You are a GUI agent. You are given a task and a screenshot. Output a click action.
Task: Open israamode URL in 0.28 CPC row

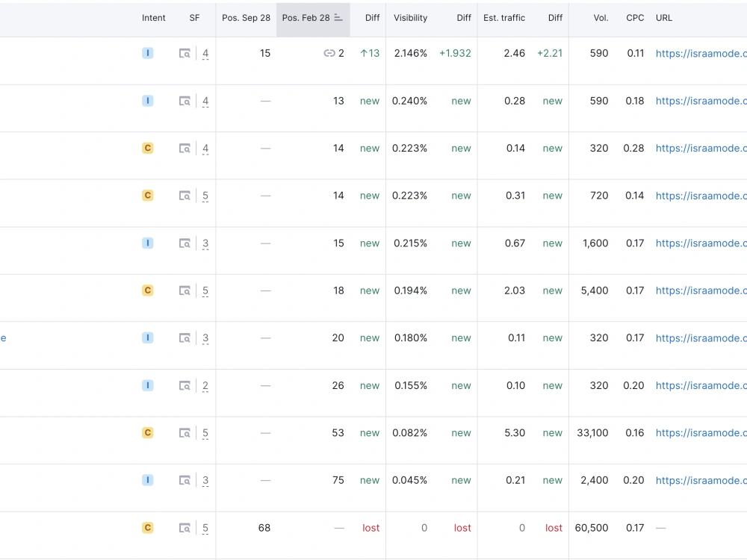coord(701,148)
